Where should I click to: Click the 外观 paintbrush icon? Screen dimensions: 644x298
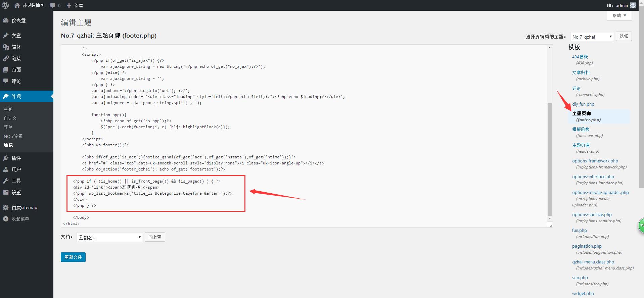6,96
